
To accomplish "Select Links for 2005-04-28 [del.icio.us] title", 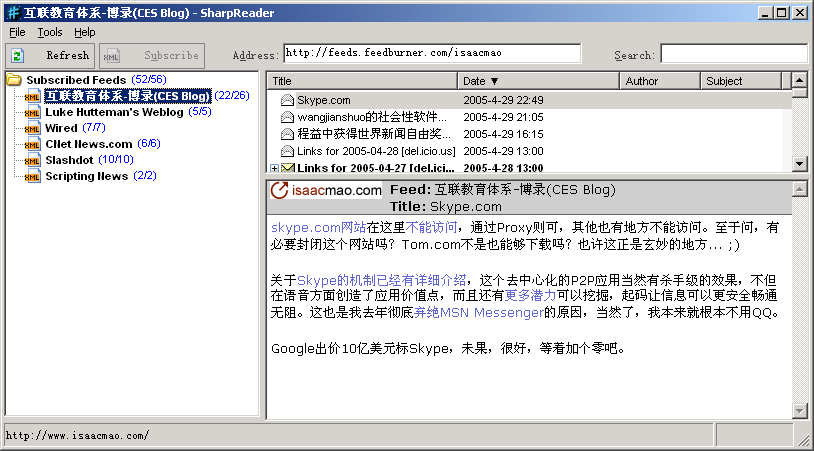I will coord(376,152).
